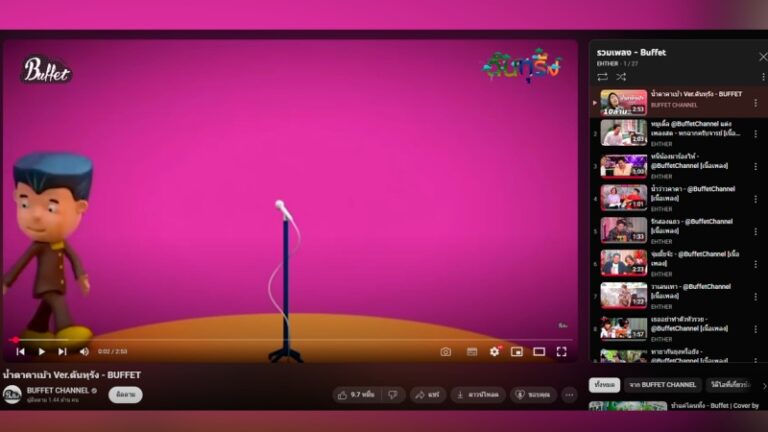Screen dimensions: 768x432
Task: Open more actions menu beside the clip button
Action: [569, 395]
